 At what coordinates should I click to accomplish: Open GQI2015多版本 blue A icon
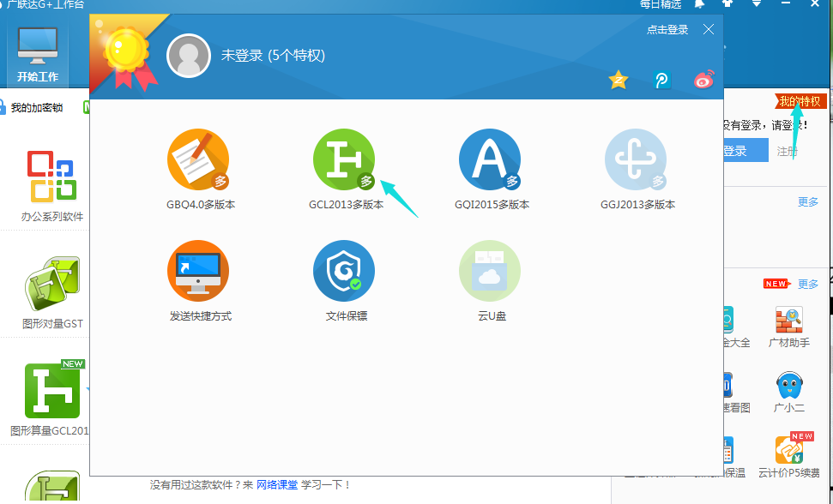(x=490, y=159)
